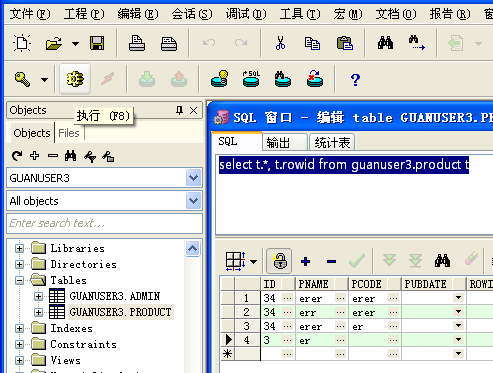Image resolution: width=493 pixels, height=373 pixels.
Task: Find in results with grid binoculars icon
Action: click(x=442, y=261)
